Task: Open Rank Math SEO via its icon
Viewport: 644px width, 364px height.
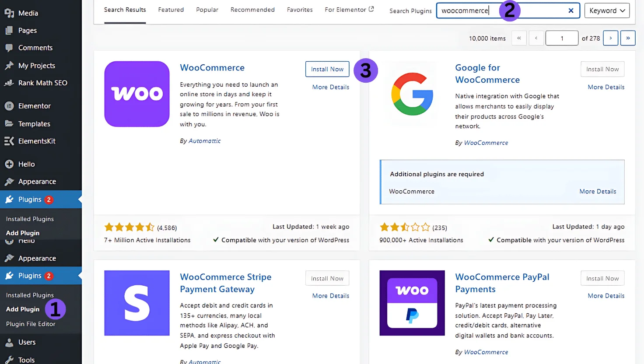Action: (9, 83)
